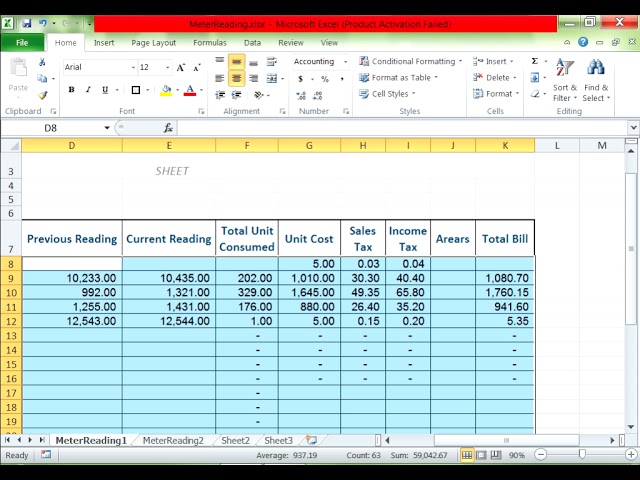Screen dimensions: 640x480
Task: Expand the Name Box D8 dropdown
Action: 107,128
